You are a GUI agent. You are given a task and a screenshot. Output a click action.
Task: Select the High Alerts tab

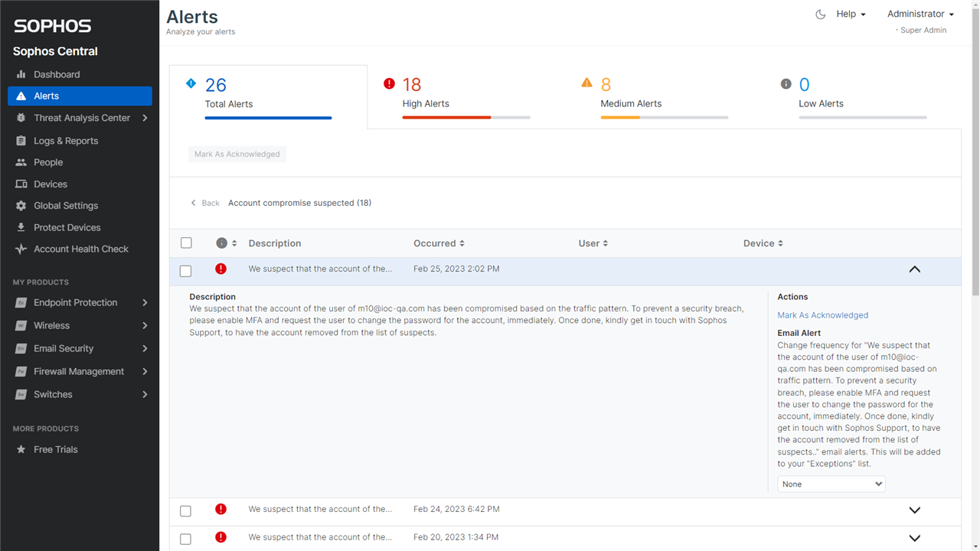click(x=466, y=96)
